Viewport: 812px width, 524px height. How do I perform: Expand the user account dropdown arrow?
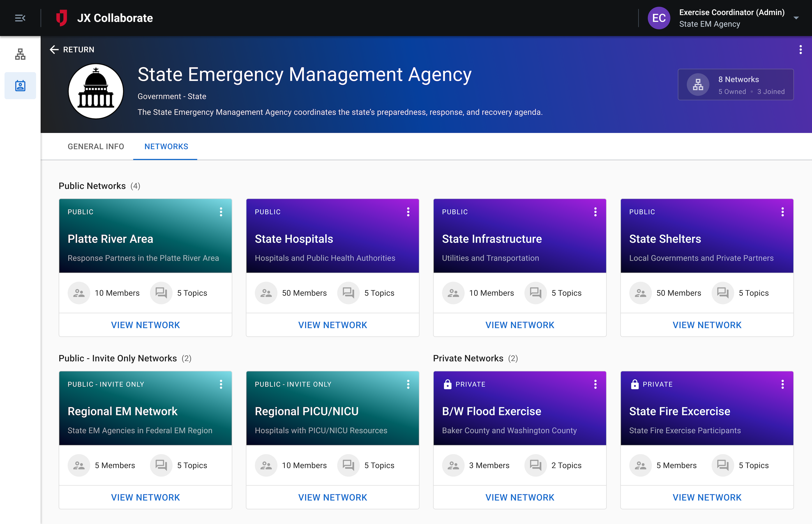[796, 18]
